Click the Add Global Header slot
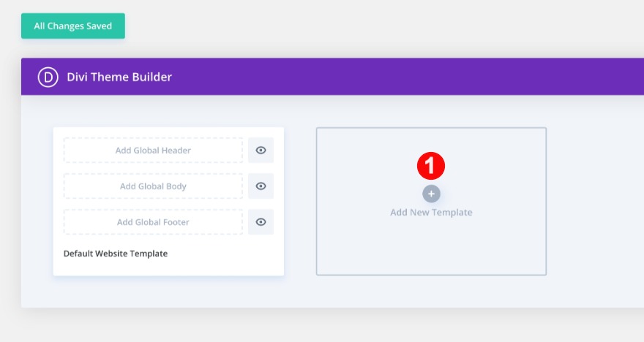644x342 pixels. tap(153, 151)
